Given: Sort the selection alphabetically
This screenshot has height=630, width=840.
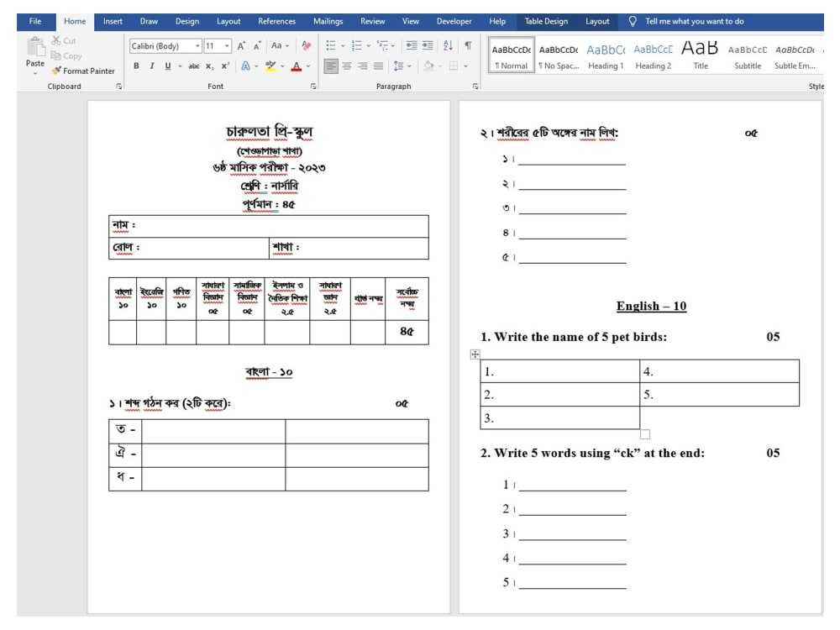Looking at the screenshot, I should (448, 45).
